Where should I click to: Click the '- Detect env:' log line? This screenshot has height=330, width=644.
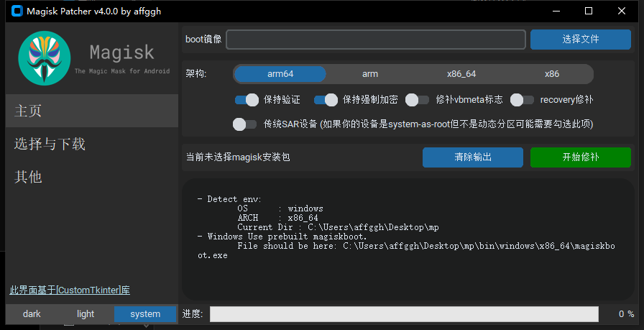229,199
